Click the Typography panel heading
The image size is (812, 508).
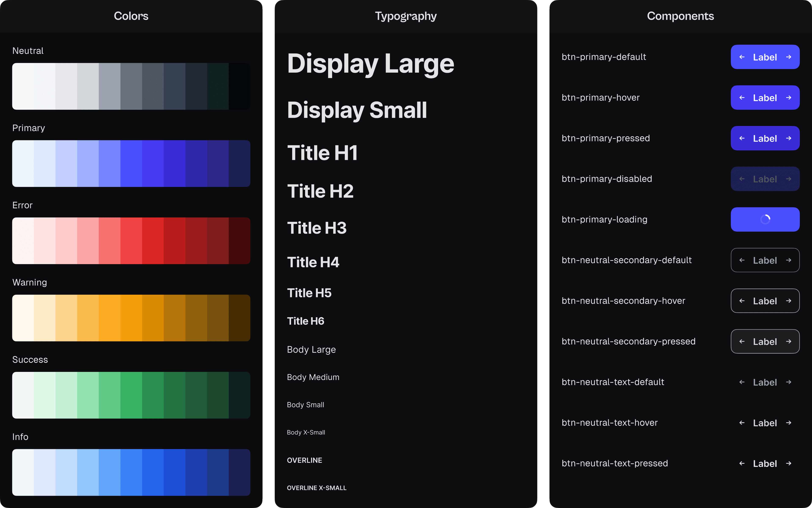click(406, 17)
